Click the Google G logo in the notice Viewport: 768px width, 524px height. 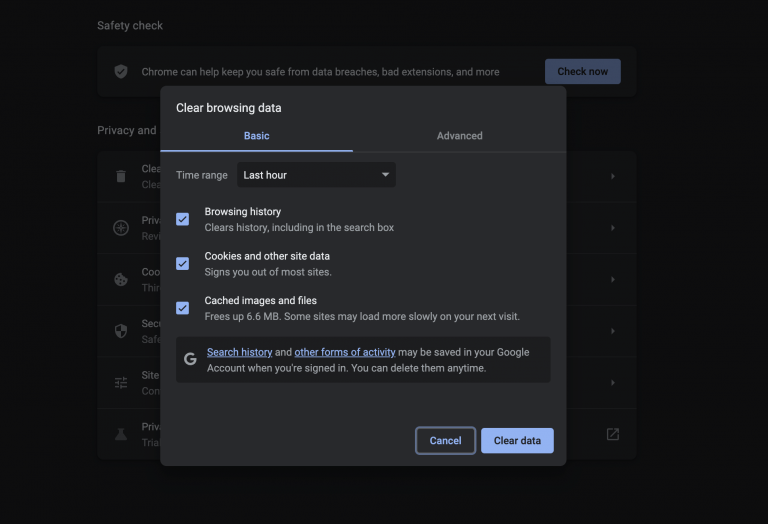tap(190, 359)
